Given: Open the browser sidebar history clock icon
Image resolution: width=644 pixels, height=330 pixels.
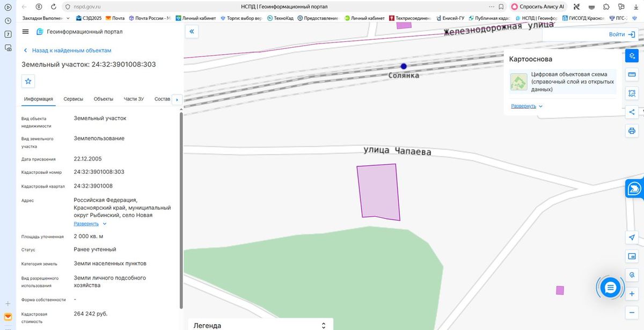Looking at the screenshot, I should point(8,20).
